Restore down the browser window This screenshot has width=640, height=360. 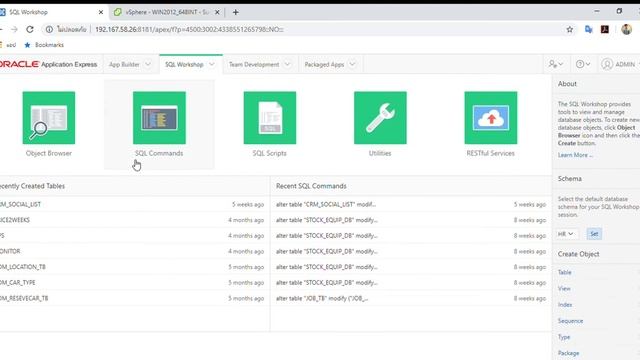619,11
